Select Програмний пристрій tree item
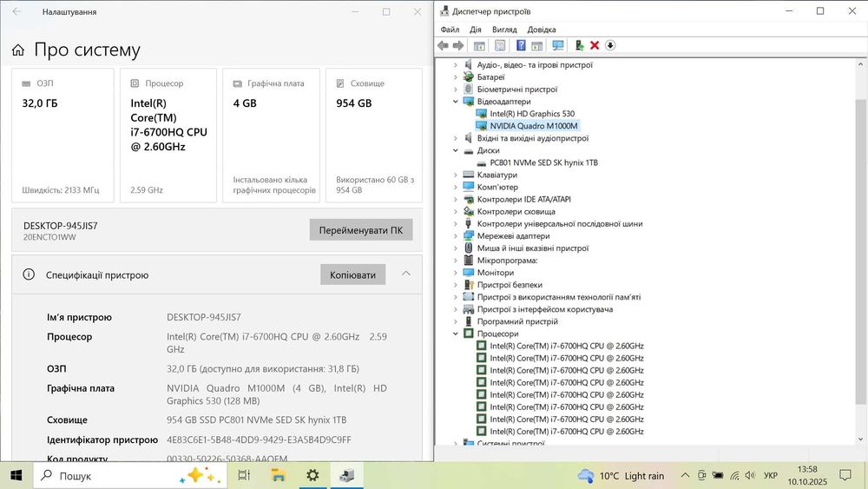The image size is (868, 489). [x=517, y=321]
